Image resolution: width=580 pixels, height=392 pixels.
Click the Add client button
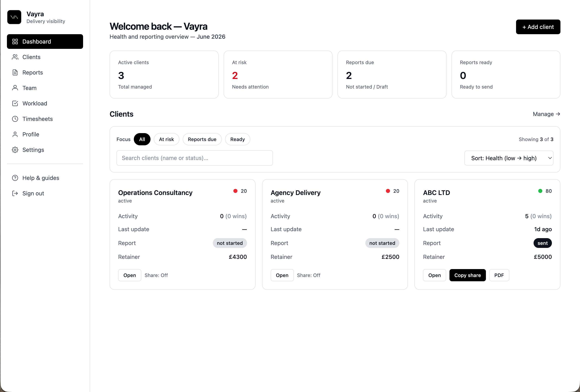click(x=538, y=27)
